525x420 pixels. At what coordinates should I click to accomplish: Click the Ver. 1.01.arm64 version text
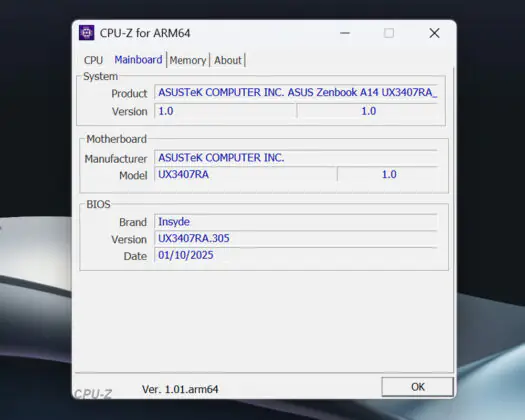180,389
